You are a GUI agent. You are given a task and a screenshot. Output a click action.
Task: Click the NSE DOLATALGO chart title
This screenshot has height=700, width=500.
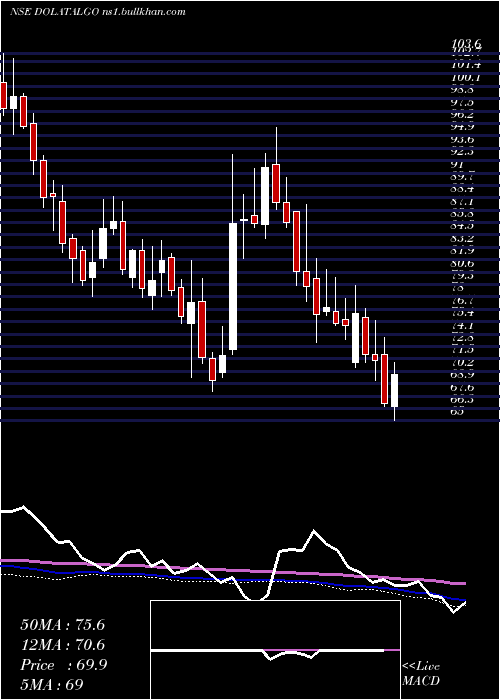(97, 12)
